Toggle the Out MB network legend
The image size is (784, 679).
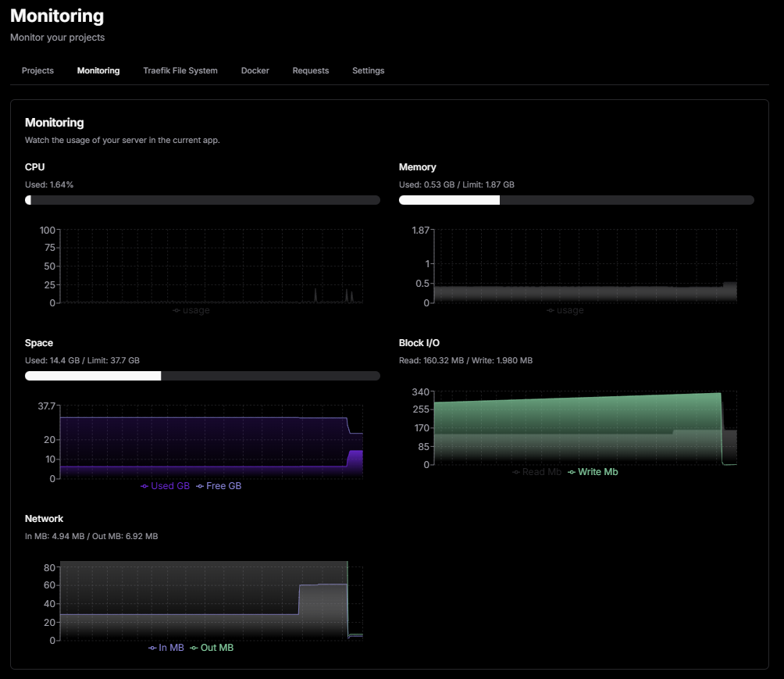[x=212, y=648]
